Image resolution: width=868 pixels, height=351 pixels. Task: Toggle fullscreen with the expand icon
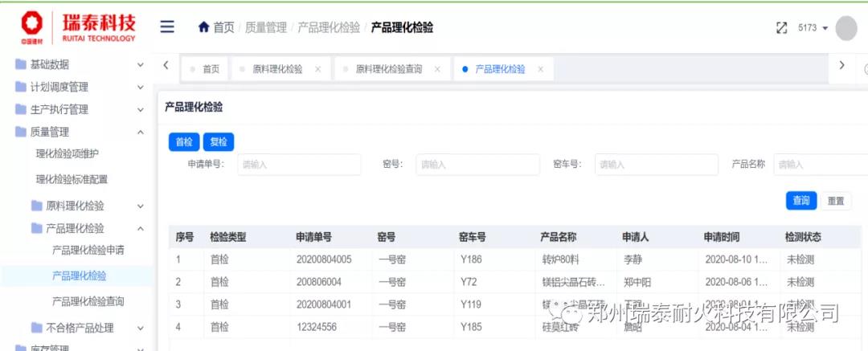tap(781, 28)
